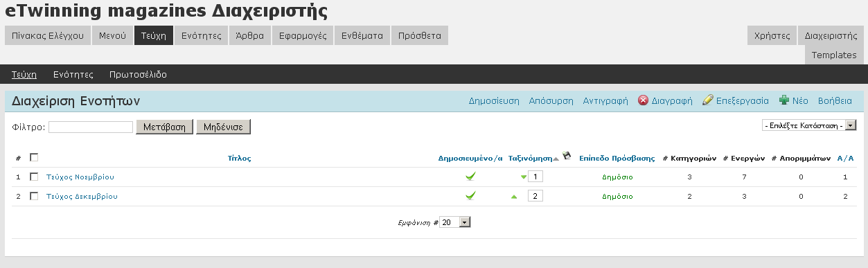
Task: Click the Μετάβαση filter button
Action: [x=164, y=127]
